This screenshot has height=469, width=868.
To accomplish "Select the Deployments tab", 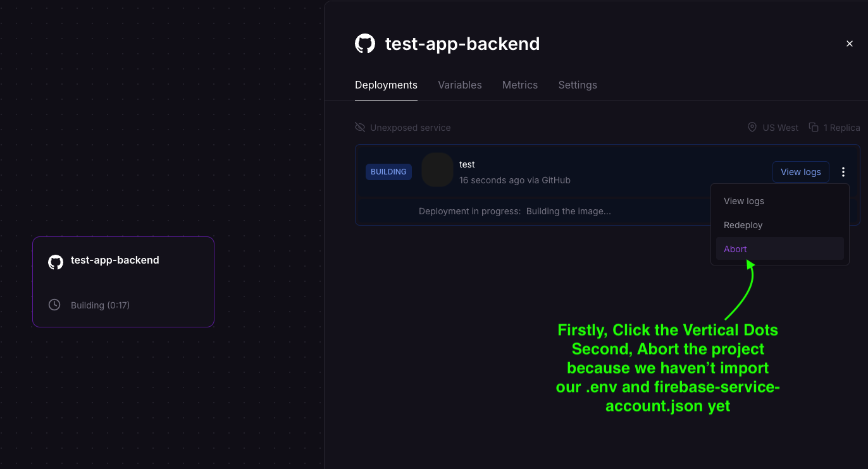I will coord(386,85).
